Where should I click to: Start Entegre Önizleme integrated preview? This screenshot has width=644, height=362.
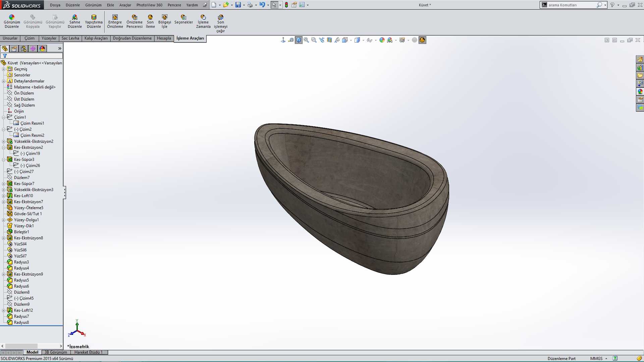[x=115, y=21]
